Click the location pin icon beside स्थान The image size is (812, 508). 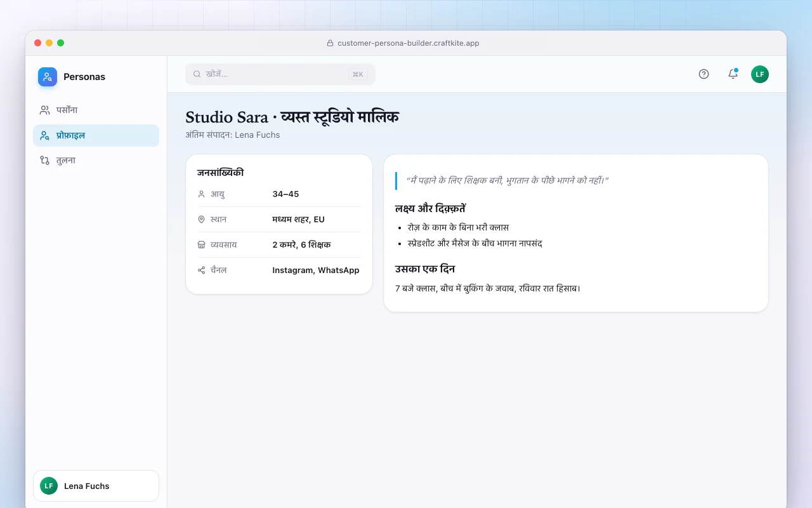[202, 220]
